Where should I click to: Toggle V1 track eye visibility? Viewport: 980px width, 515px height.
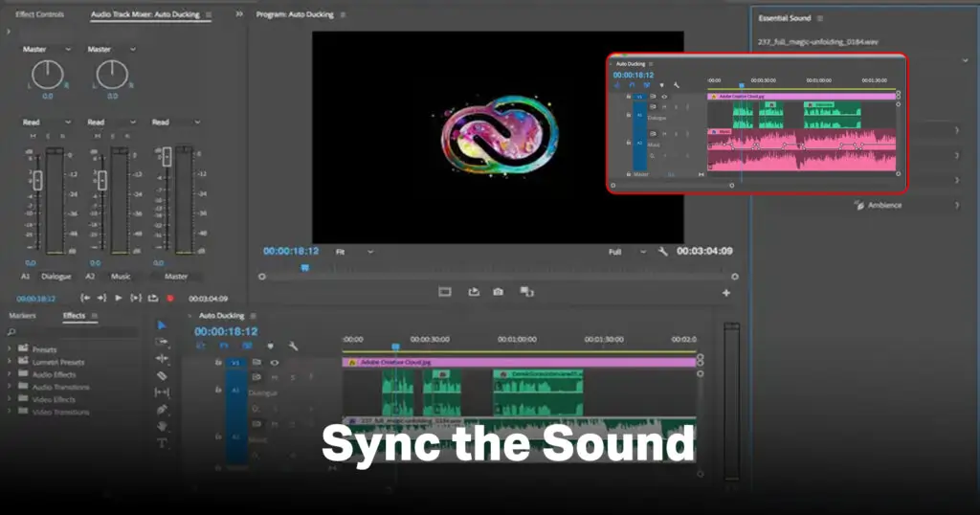coord(275,363)
